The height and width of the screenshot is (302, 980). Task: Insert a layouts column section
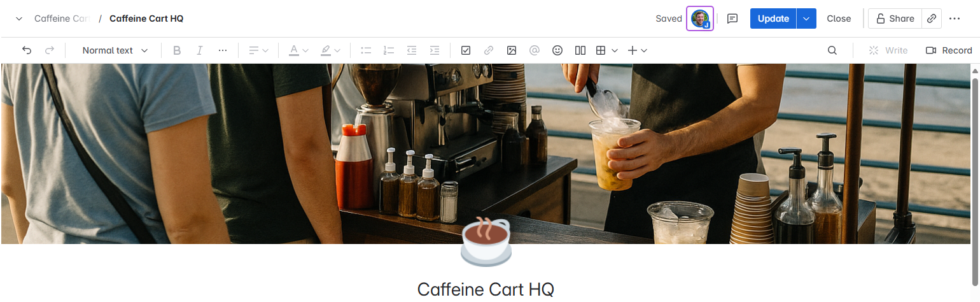[580, 50]
